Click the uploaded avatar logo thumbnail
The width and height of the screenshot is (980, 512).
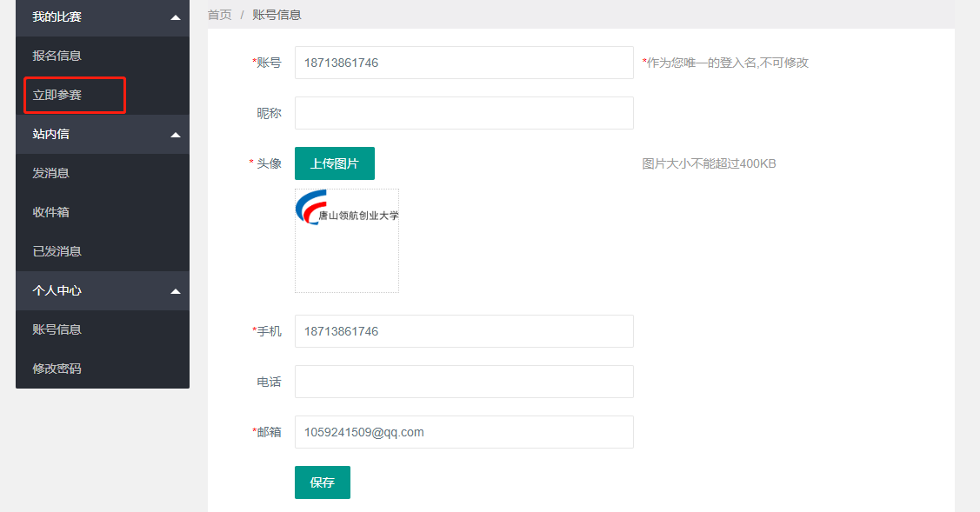pos(347,212)
